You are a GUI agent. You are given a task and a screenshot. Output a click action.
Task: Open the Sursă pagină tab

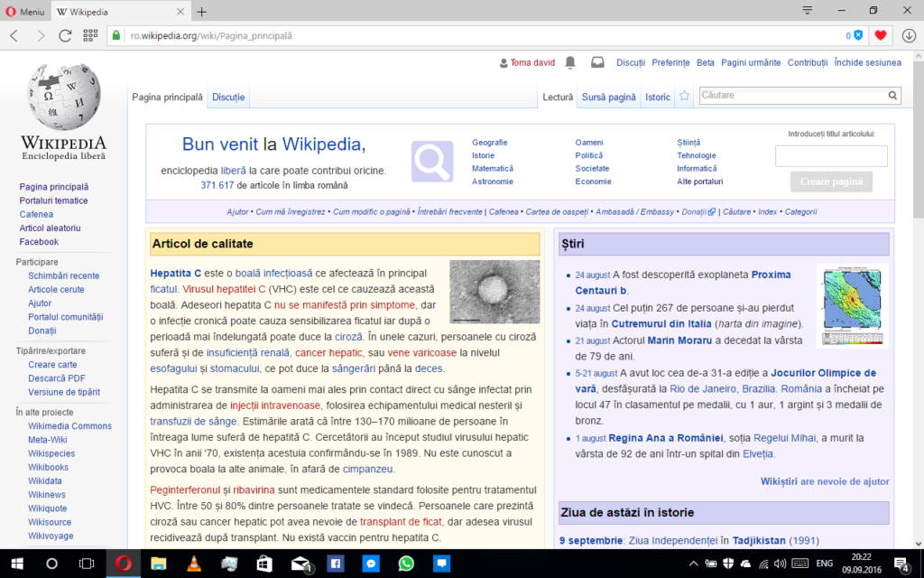[609, 98]
